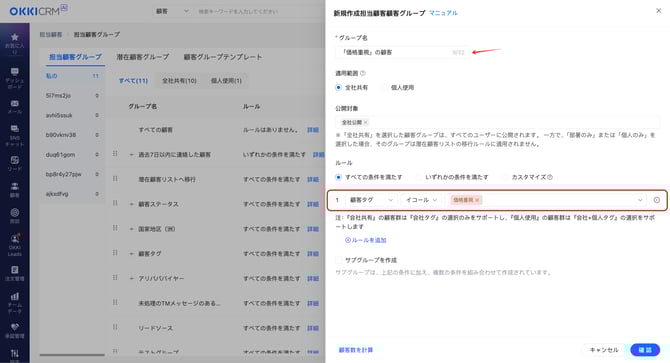Viewport: 670px width, 363px height.
Task: Click help icon next to カスタマイズ
Action: [x=550, y=177]
